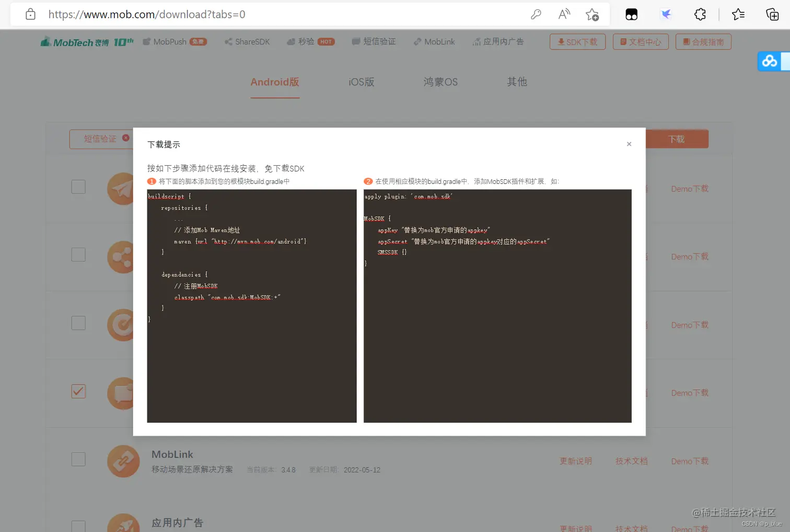790x532 pixels.
Task: Switch to the Android版 tab
Action: 275,82
